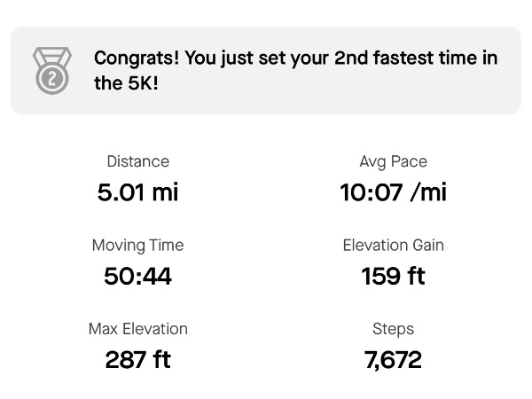The width and height of the screenshot is (532, 399).
Task: Click the 287 ft max elevation value
Action: [137, 359]
